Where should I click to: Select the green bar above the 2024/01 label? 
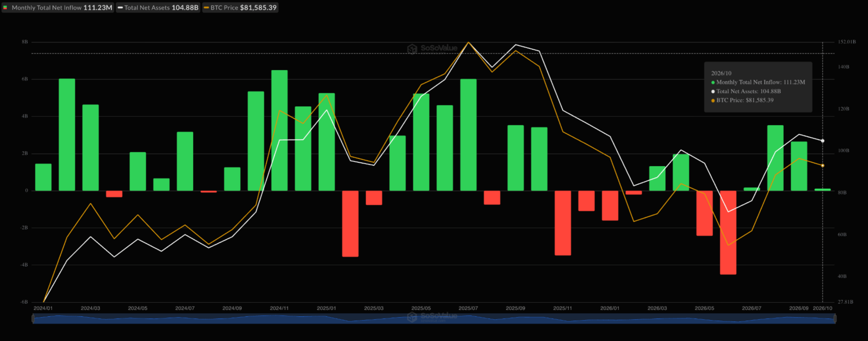tap(43, 177)
